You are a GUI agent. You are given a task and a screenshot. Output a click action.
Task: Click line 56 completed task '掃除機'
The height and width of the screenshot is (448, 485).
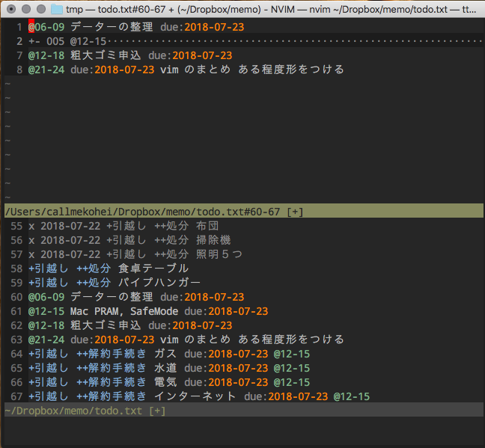point(213,240)
